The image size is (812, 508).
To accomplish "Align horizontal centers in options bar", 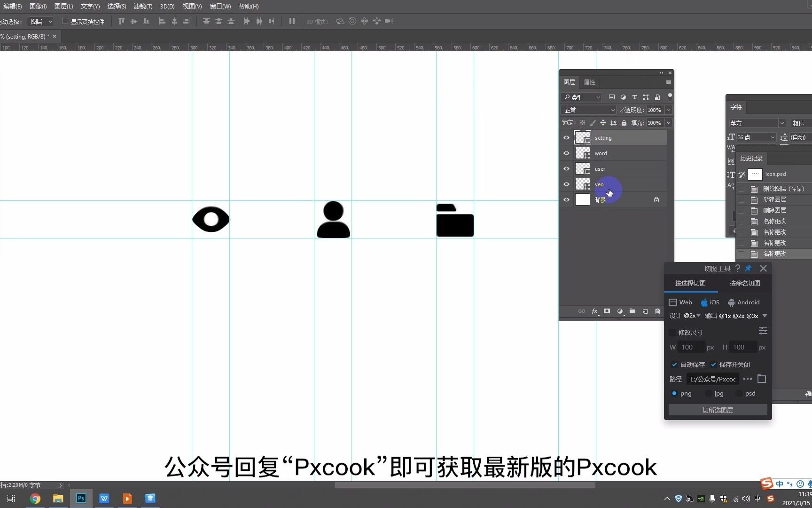I will [174, 21].
